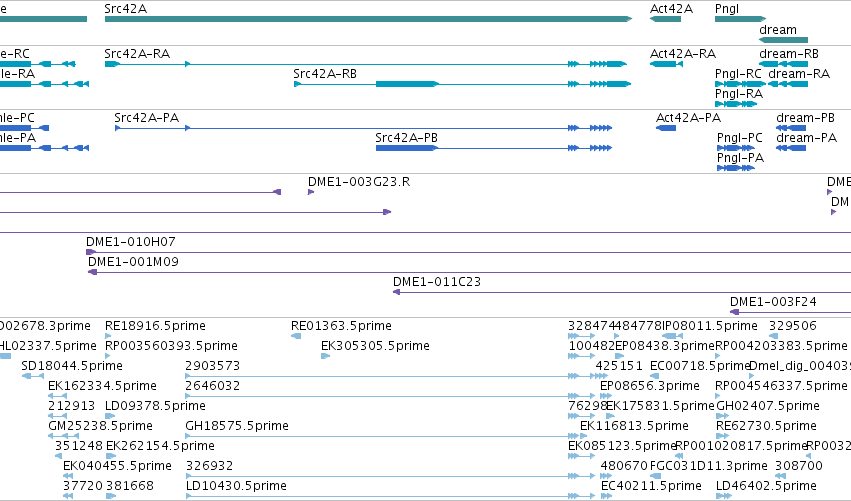
Task: Click the LD46402.5prime EST label
Action: 766,486
